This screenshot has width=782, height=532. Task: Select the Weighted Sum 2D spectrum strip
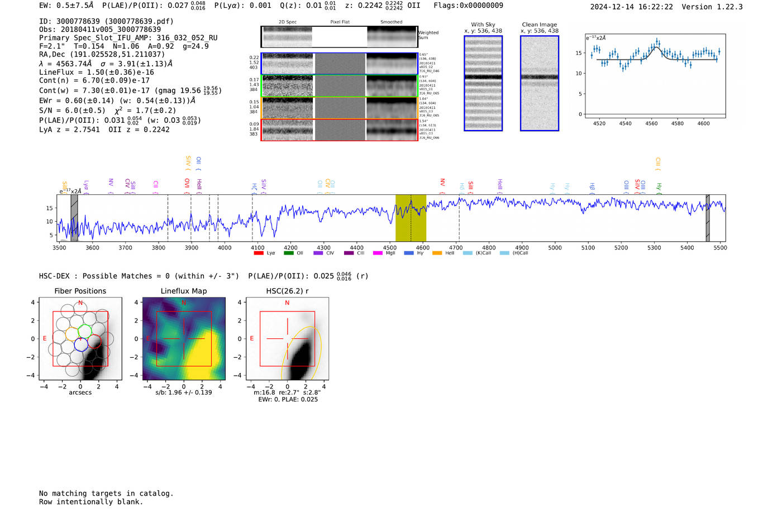pyautogui.click(x=339, y=37)
